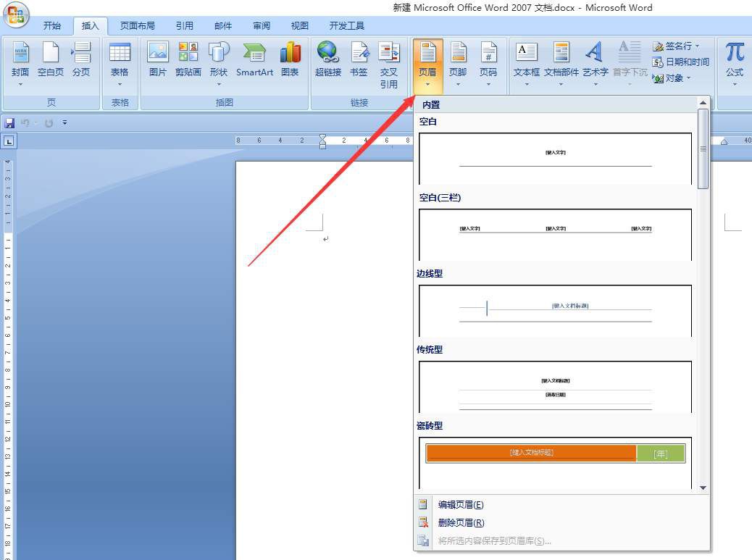752x560 pixels.
Task: Insert a blank page (空白页)
Action: [51, 60]
